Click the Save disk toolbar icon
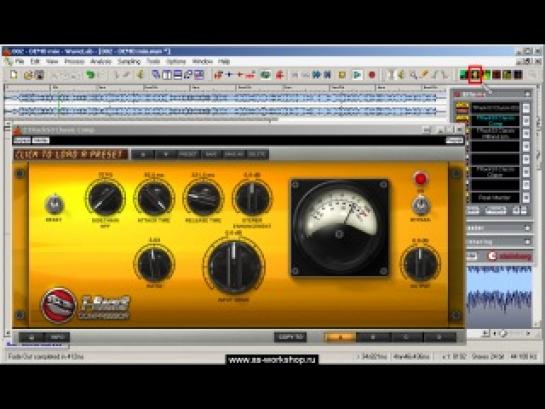Image resolution: width=545 pixels, height=409 pixels. point(39,75)
